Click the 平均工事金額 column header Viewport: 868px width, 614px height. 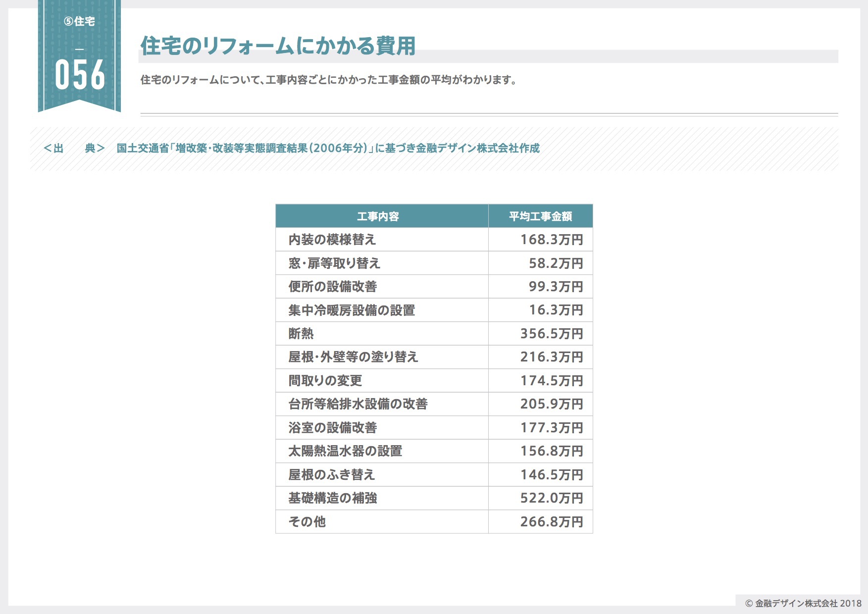pyautogui.click(x=540, y=216)
